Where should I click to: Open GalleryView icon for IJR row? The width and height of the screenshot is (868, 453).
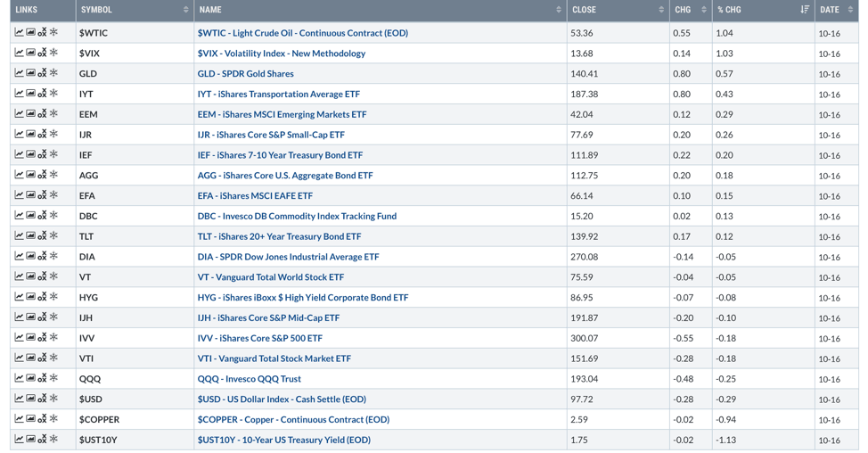point(30,134)
